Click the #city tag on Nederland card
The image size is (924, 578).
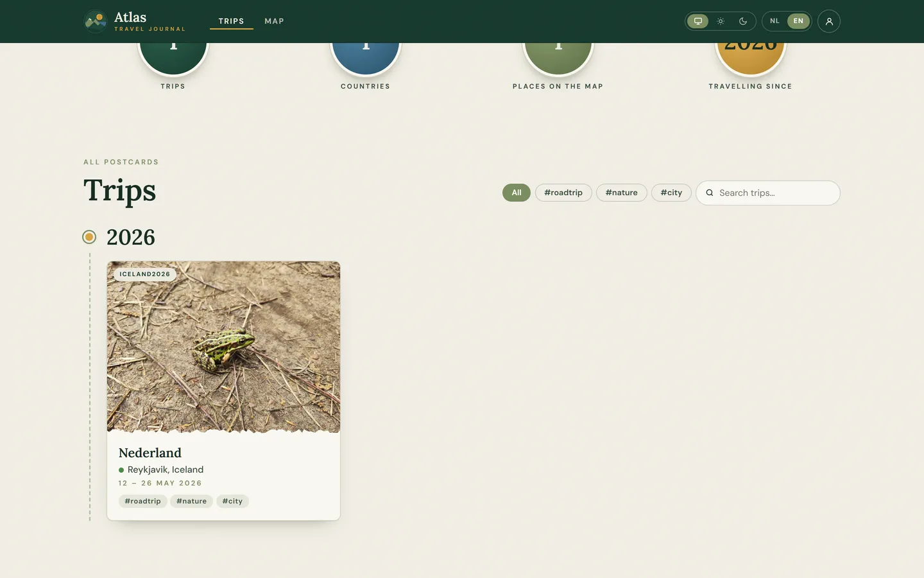232,501
